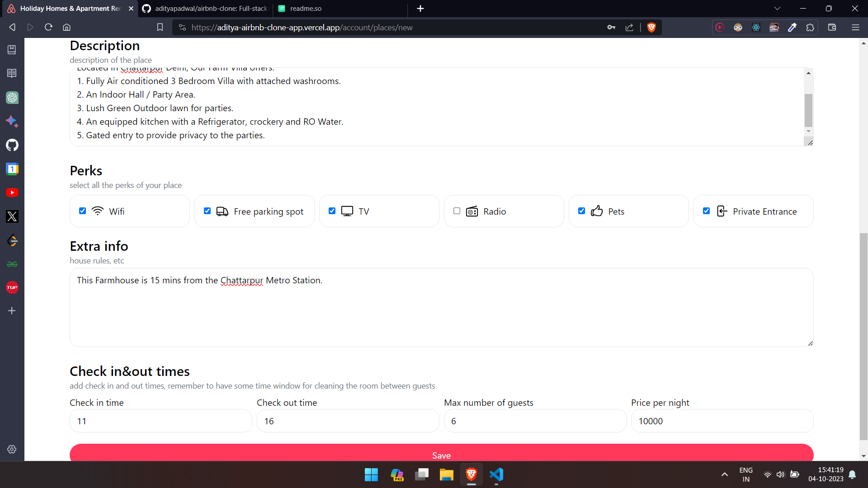Viewport: 868px width, 488px height.
Task: Open the Brave Wallet icon
Action: (832, 27)
